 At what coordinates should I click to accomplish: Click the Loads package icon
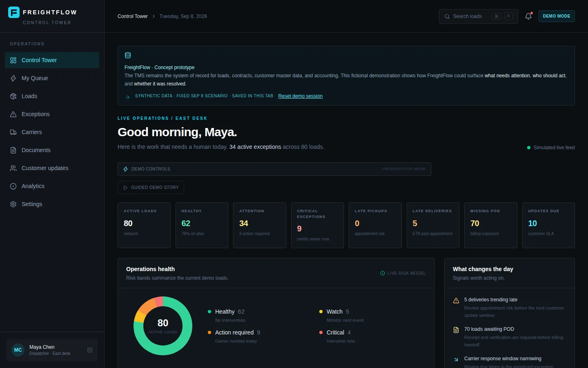[x=13, y=96]
